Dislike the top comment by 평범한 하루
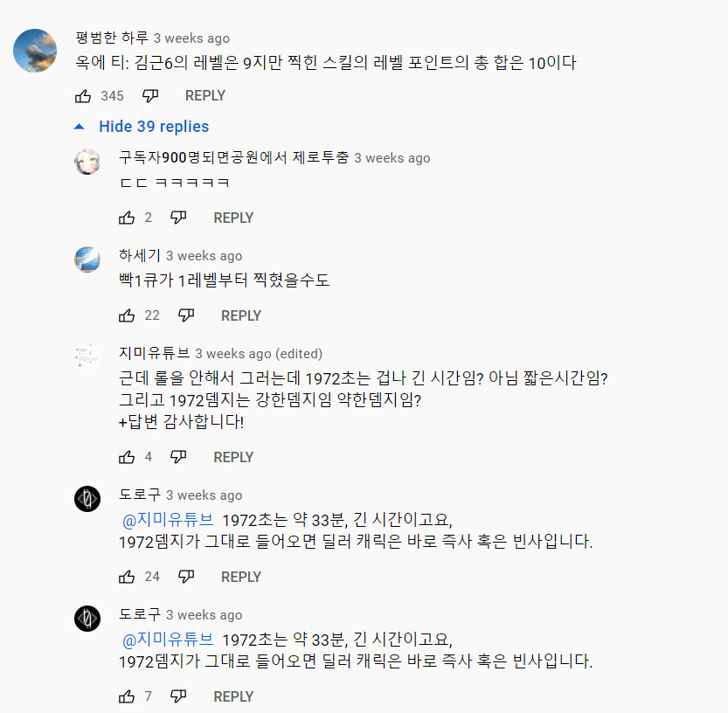728x713 pixels. 150,96
